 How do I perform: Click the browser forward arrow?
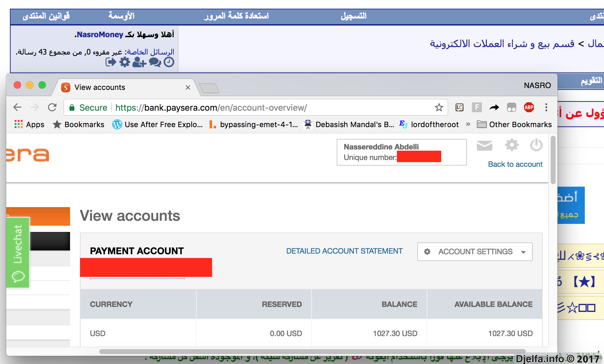click(35, 108)
